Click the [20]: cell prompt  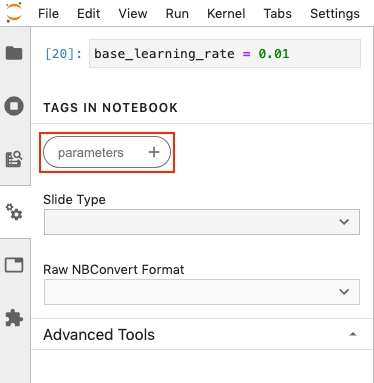pyautogui.click(x=63, y=54)
